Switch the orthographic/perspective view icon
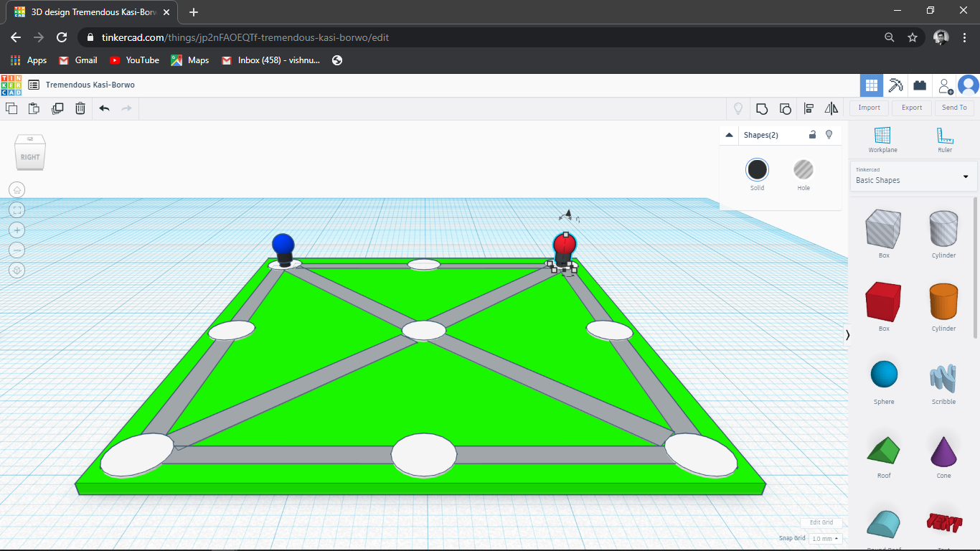 coord(17,270)
